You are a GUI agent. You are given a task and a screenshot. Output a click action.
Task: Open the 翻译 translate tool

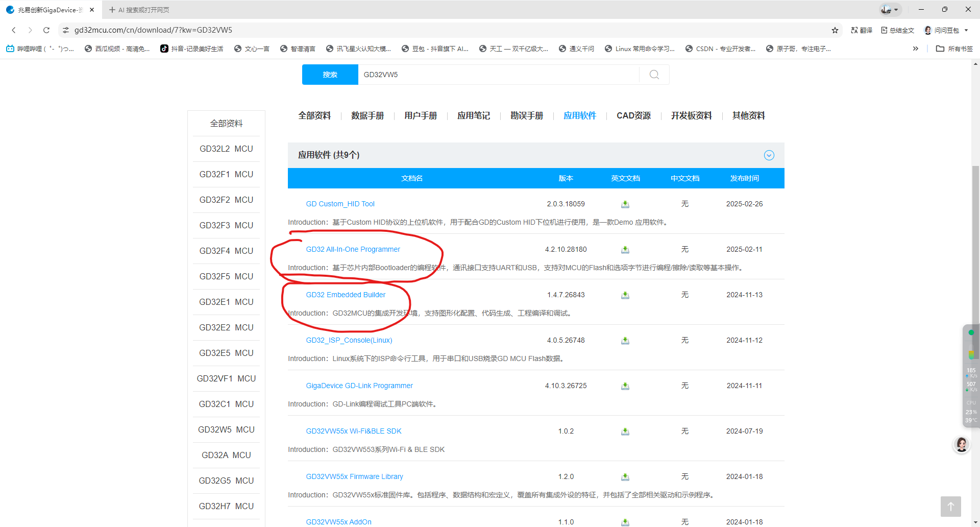coord(862,30)
